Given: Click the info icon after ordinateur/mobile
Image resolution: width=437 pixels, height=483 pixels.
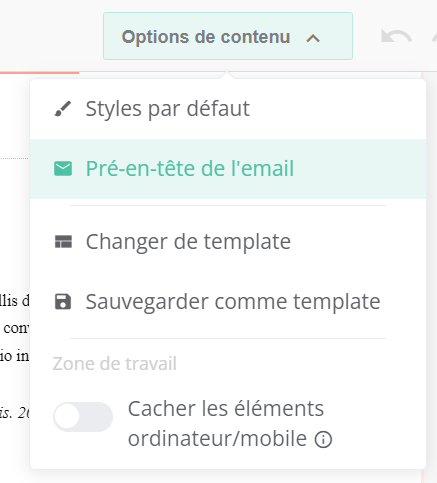Looking at the screenshot, I should pyautogui.click(x=323, y=439).
